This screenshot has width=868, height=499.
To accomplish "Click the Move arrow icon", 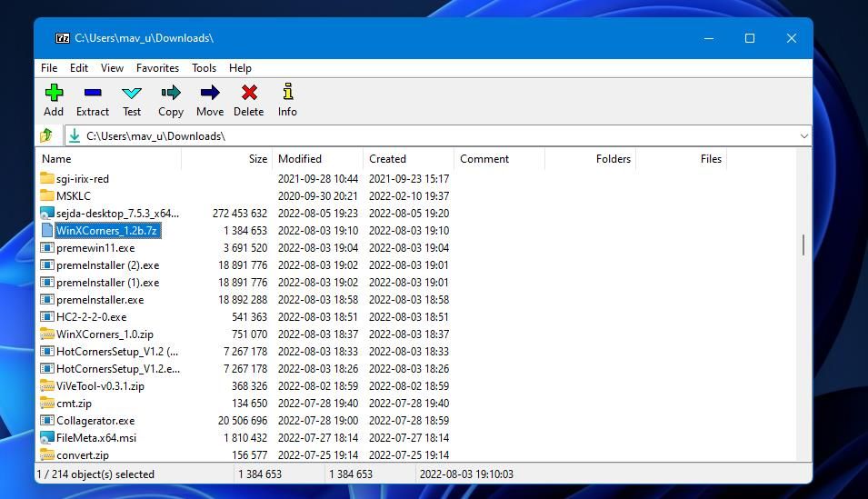I will pos(210,93).
